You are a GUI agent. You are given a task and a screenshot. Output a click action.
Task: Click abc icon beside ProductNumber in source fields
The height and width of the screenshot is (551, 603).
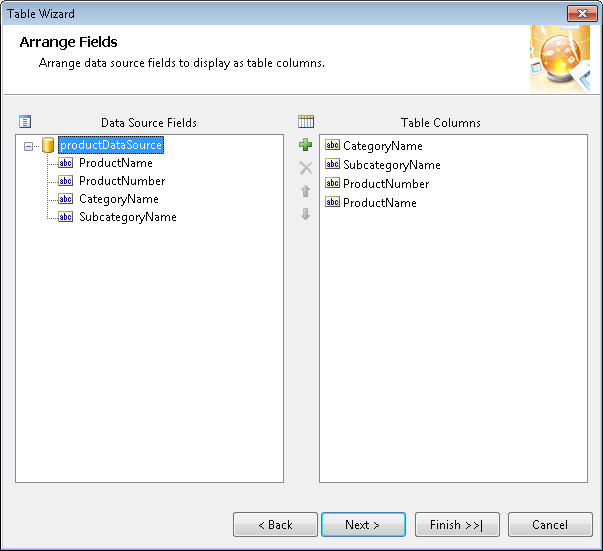(65, 181)
